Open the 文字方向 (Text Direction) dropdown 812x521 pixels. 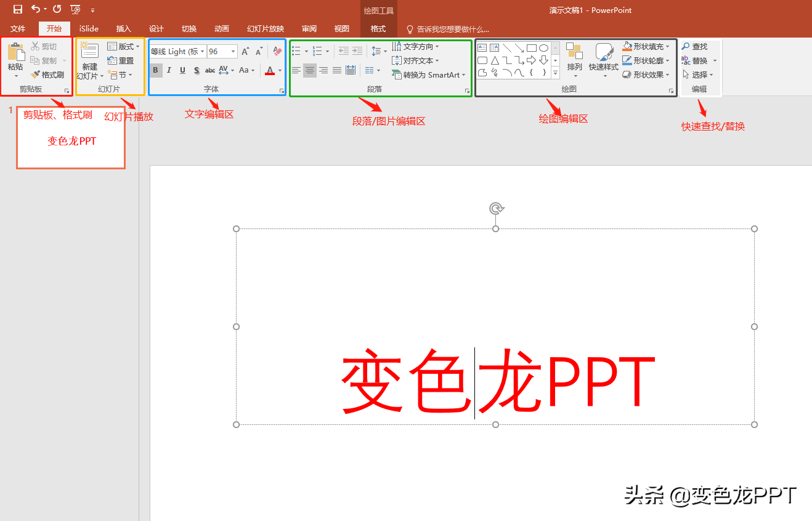coord(416,46)
